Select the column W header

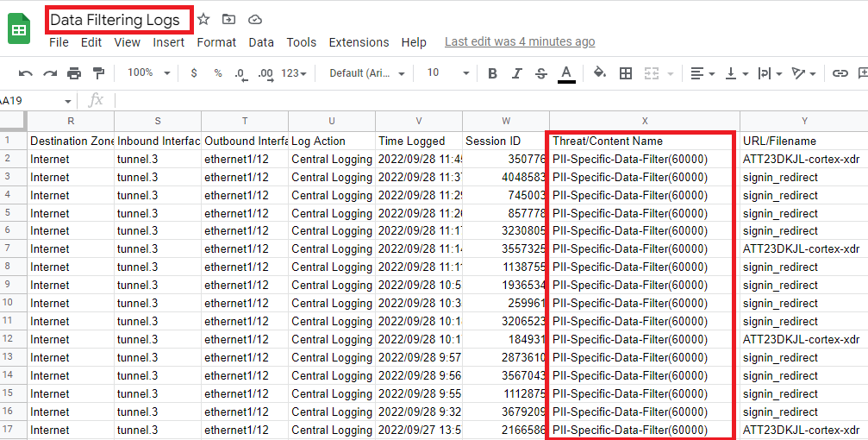(x=506, y=121)
